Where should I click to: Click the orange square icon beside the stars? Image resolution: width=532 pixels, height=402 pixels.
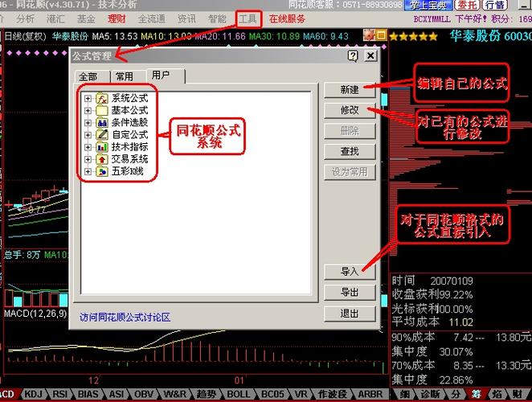coord(381,35)
